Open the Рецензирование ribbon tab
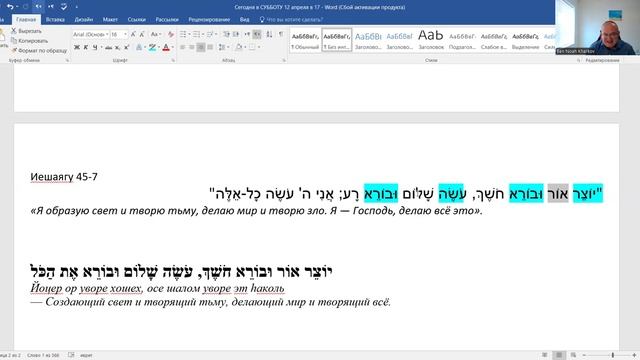 point(209,20)
